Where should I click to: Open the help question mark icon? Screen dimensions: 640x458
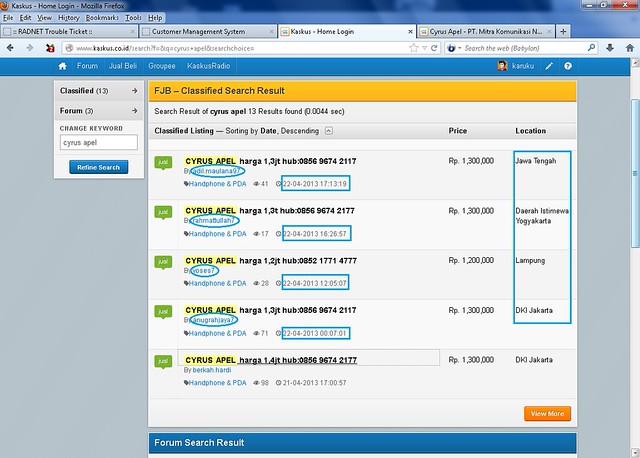pyautogui.click(x=567, y=66)
